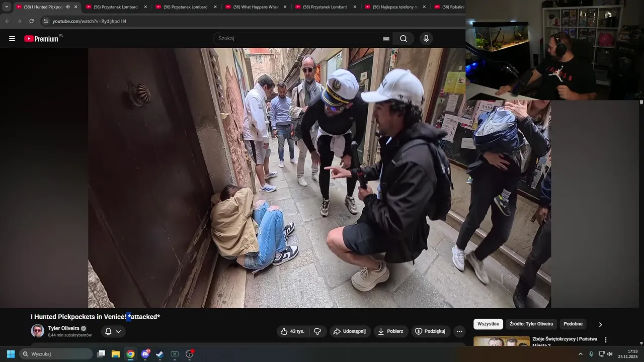Open the volume control tray icon
Image resolution: width=644 pixels, height=362 pixels.
(x=610, y=354)
